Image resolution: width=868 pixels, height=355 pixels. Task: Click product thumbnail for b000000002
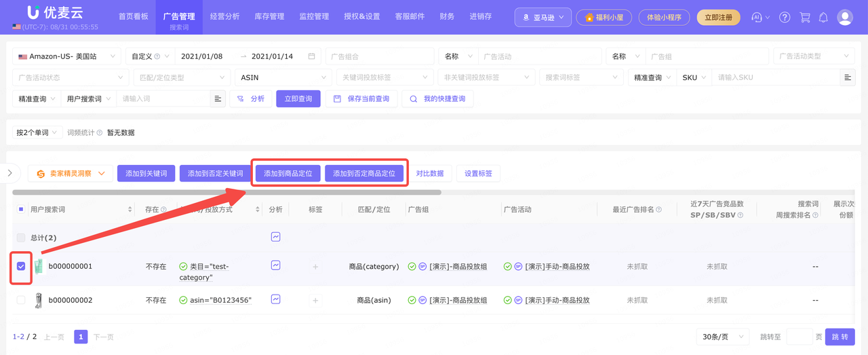tap(39, 300)
